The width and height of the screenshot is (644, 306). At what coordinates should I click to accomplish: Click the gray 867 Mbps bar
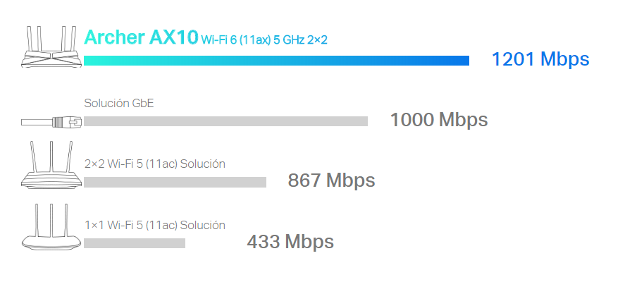click(x=175, y=182)
